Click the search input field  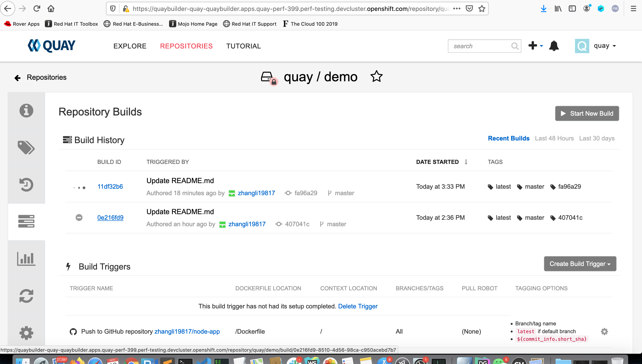[x=480, y=46]
